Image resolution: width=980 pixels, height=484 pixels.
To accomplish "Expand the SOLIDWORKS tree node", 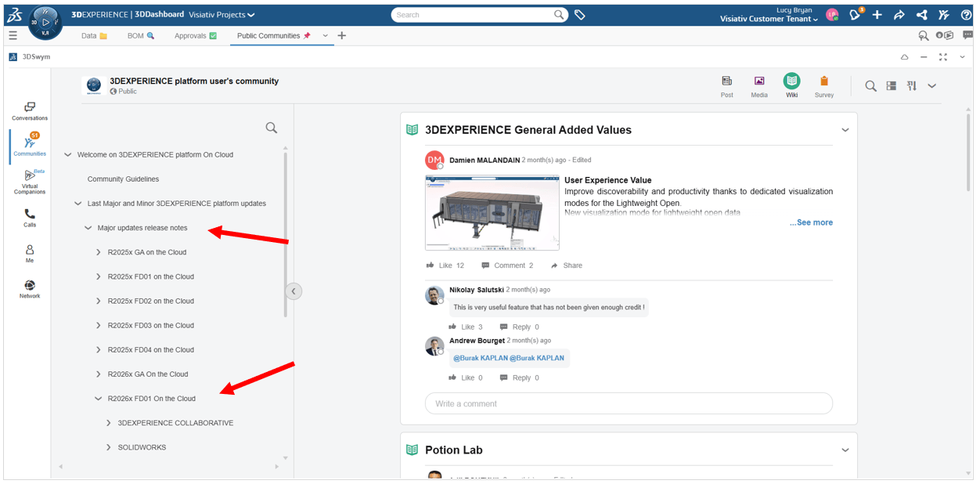I will (109, 447).
